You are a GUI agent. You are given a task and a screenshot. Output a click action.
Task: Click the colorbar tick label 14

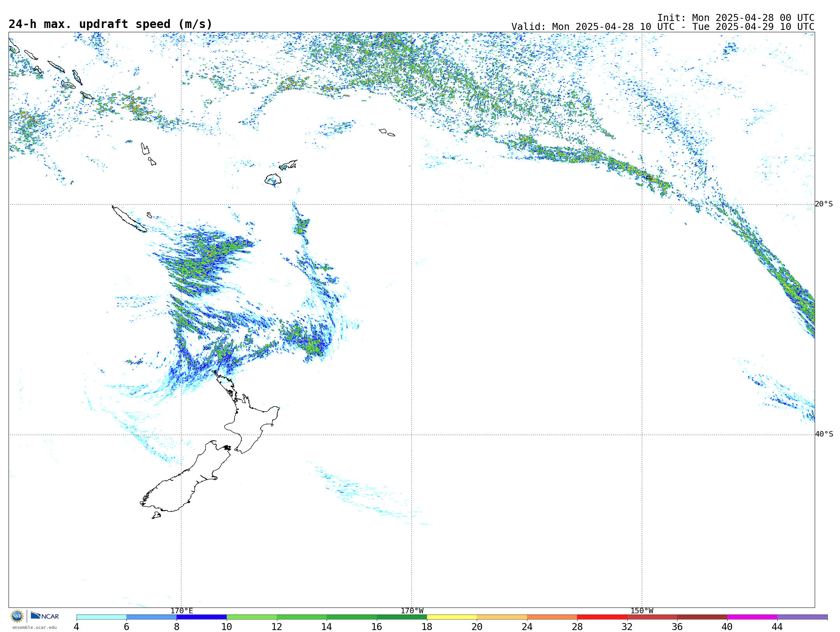pos(327,627)
